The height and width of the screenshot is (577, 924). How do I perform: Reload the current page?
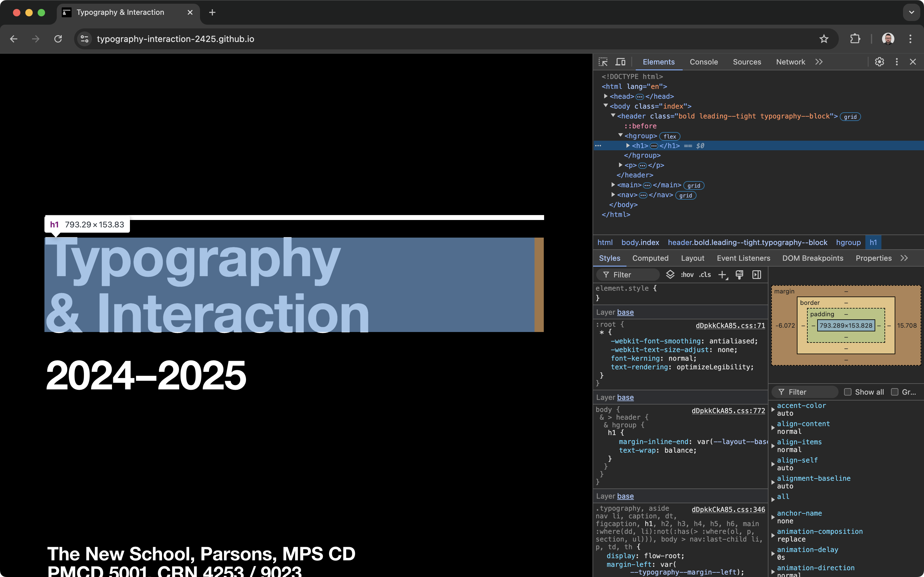tap(58, 39)
